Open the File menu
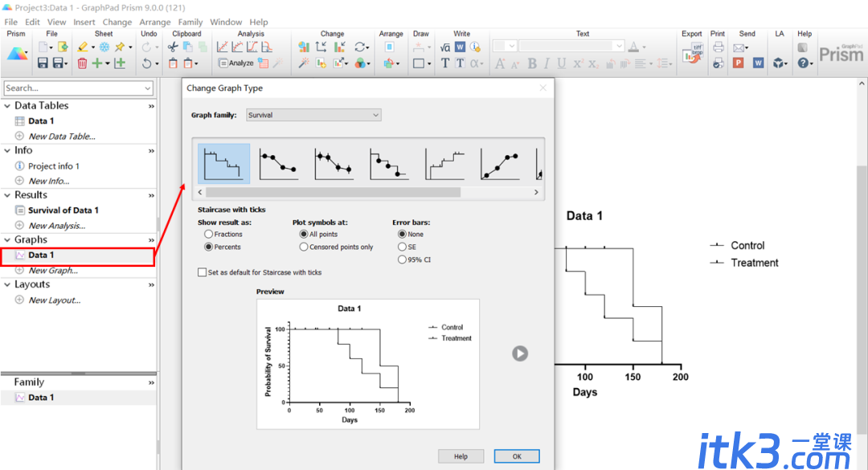Viewport: 868px width, 470px height. click(x=11, y=22)
